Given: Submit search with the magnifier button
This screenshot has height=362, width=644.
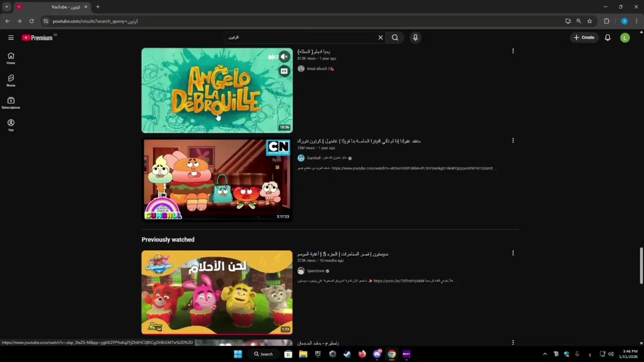Looking at the screenshot, I should click(395, 37).
